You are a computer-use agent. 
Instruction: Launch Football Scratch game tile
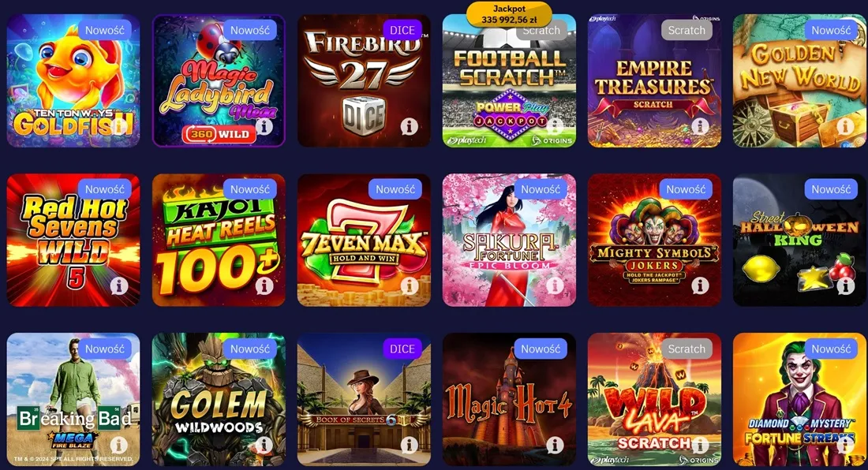click(509, 80)
